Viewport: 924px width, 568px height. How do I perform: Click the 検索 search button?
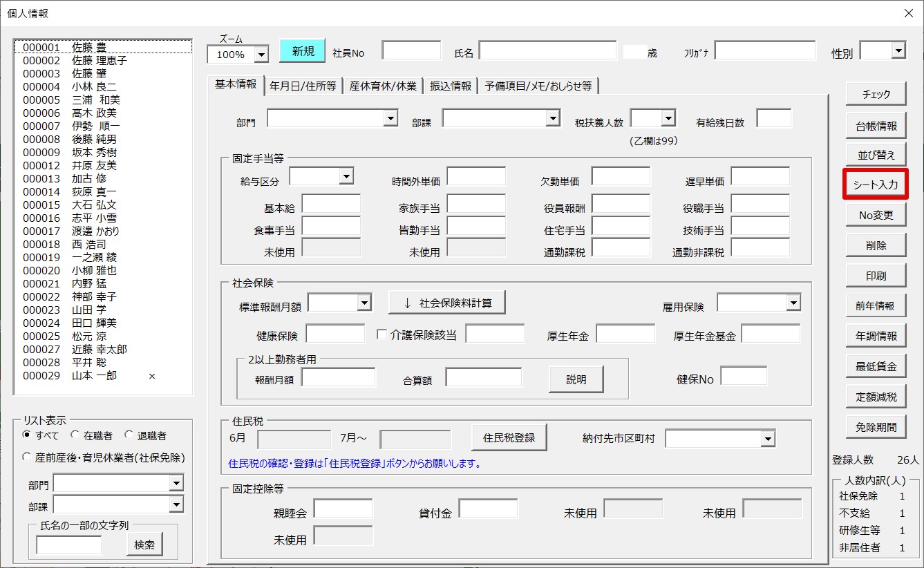click(x=144, y=545)
